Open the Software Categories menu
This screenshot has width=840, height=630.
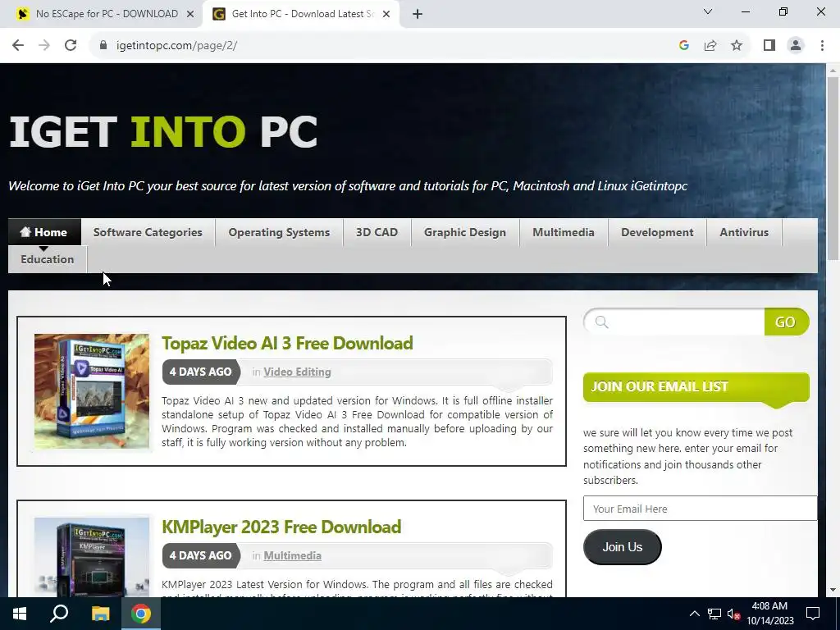[x=148, y=232]
